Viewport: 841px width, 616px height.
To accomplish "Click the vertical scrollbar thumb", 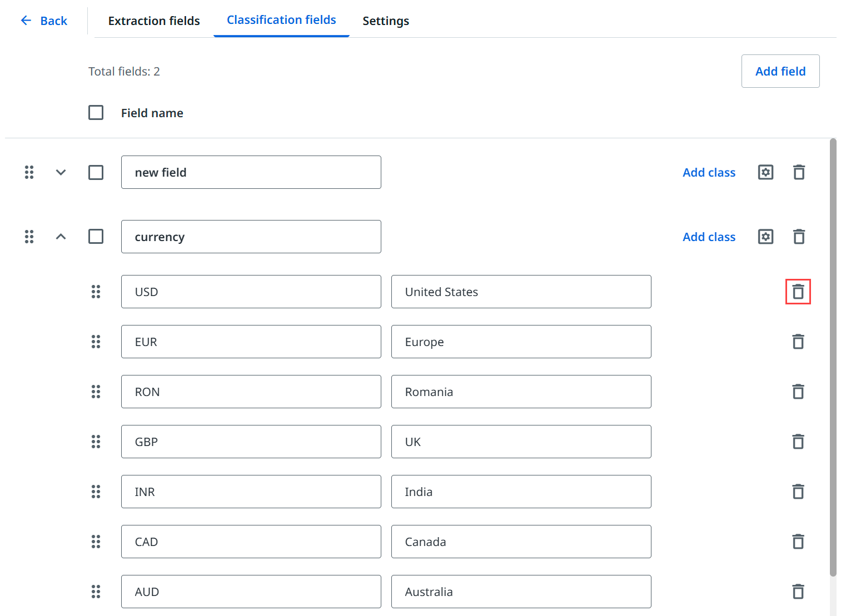I will pos(833,355).
